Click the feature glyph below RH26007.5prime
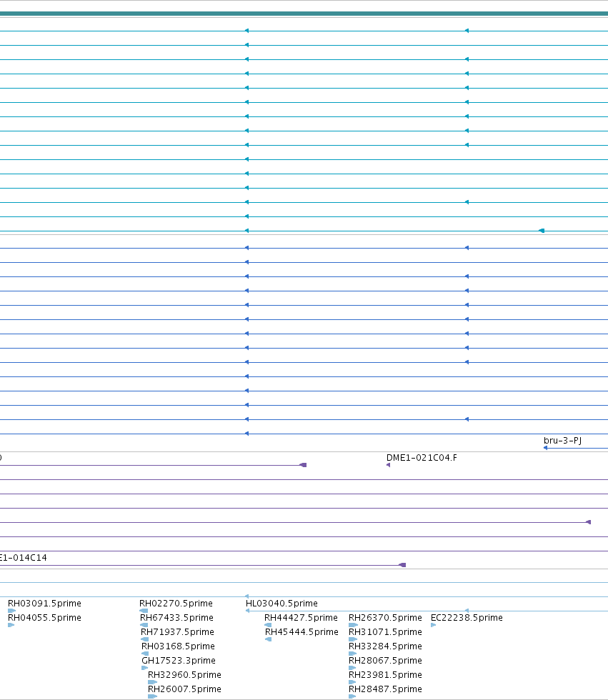 click(x=152, y=696)
